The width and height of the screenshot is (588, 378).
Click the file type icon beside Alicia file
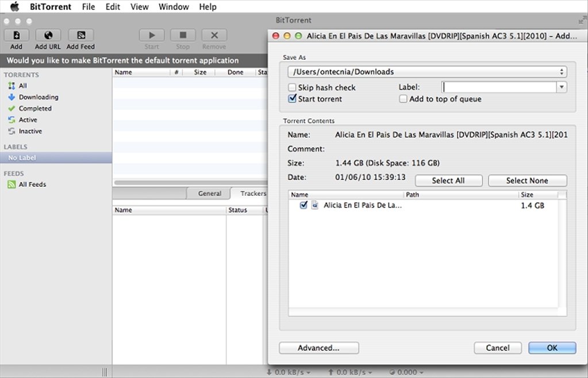pyautogui.click(x=314, y=205)
